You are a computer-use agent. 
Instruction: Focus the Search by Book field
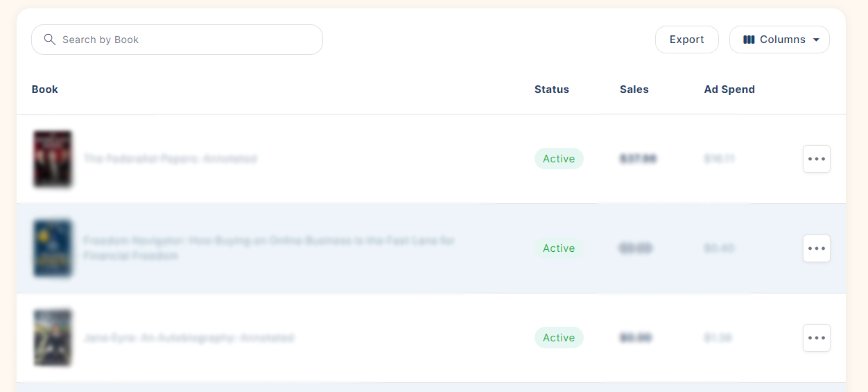click(177, 40)
